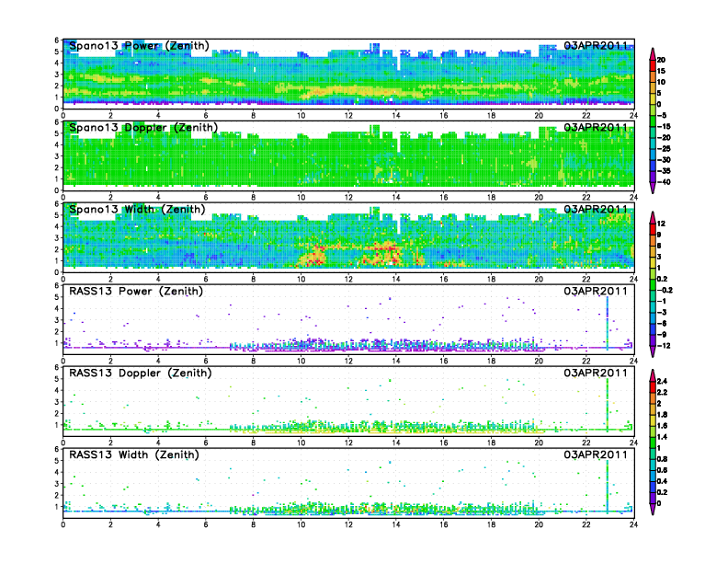
Task: Click the red arrow cap topping the 12 to -12 colorbar
Action: pyautogui.click(x=653, y=217)
